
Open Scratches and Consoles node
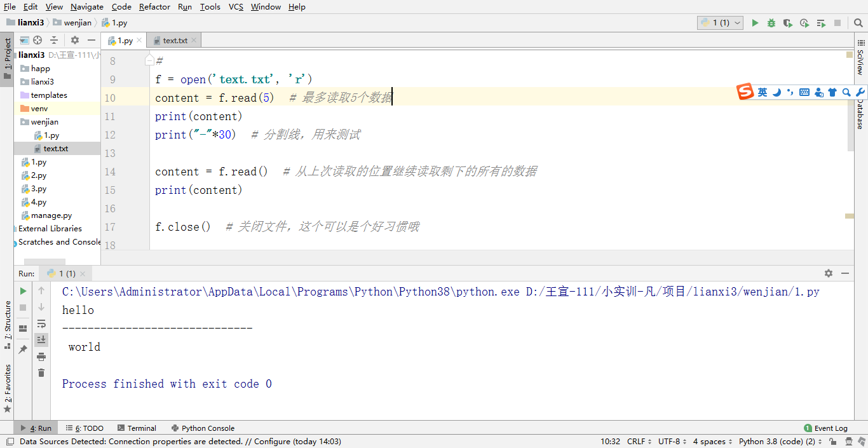tap(59, 241)
